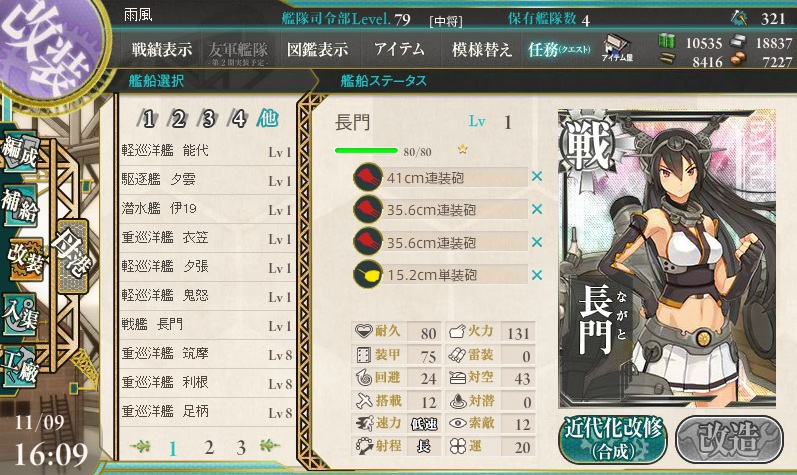Screen dimensions: 797x475
Task: Click the 近代化改修 modernization button
Action: pos(614,440)
